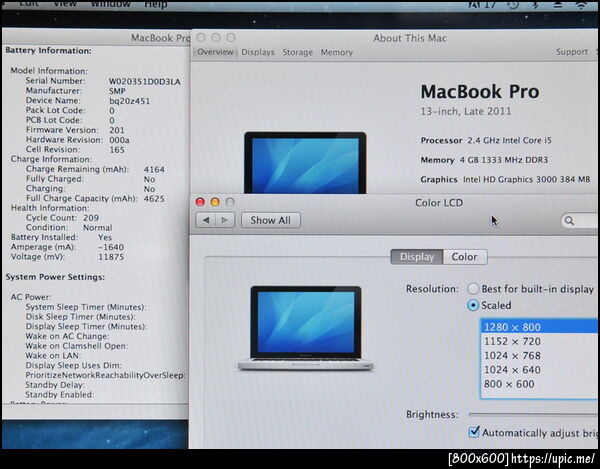This screenshot has width=600, height=469.
Task: Click serial number W020351D0D3LA
Action: 145,81
